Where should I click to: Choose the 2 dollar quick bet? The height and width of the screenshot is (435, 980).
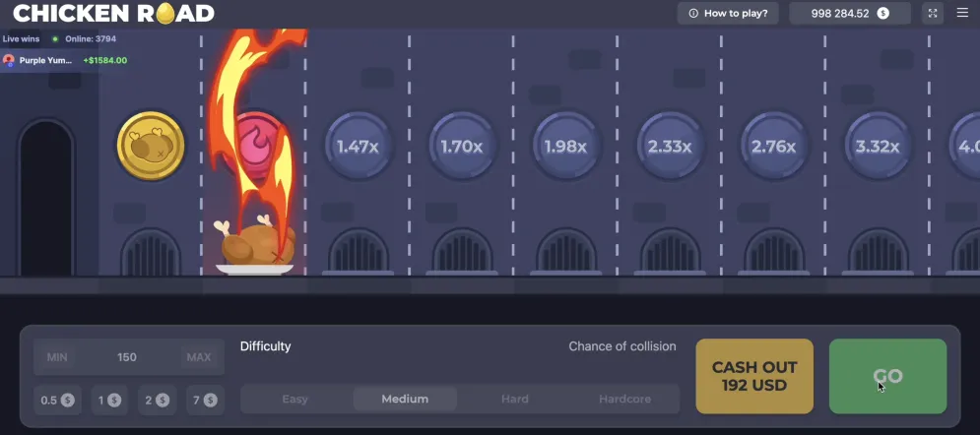tap(157, 400)
